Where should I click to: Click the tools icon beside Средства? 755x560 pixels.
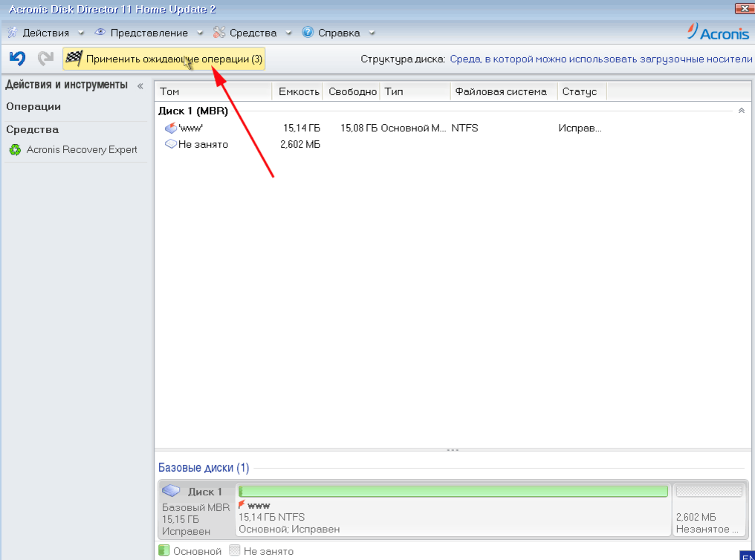click(219, 32)
